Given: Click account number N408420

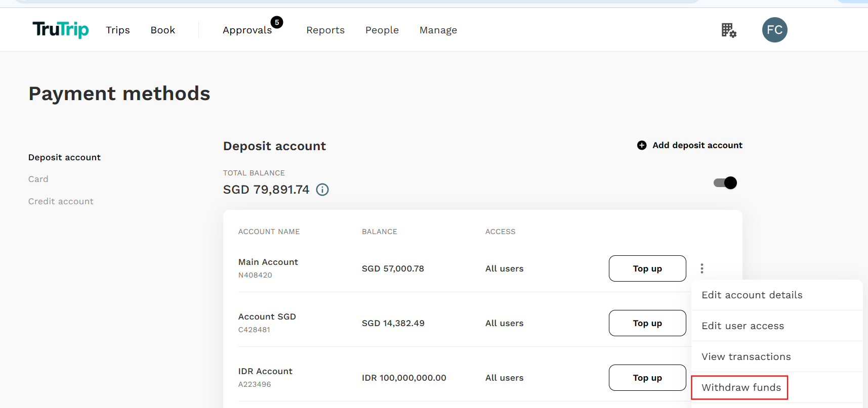Looking at the screenshot, I should (255, 275).
